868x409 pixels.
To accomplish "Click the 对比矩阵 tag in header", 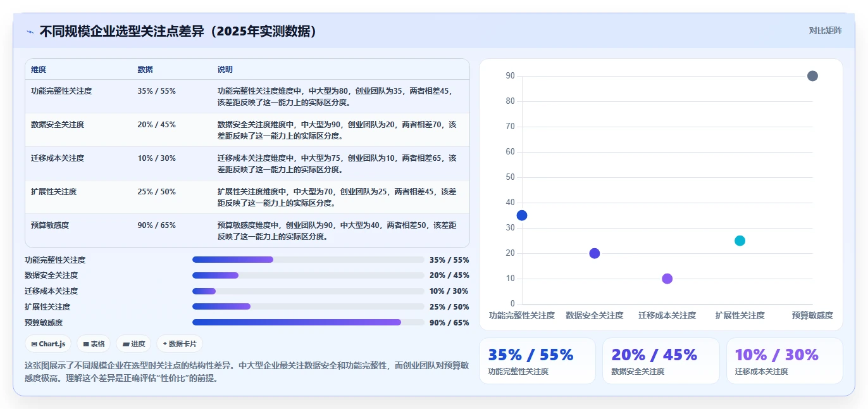I will pos(825,30).
